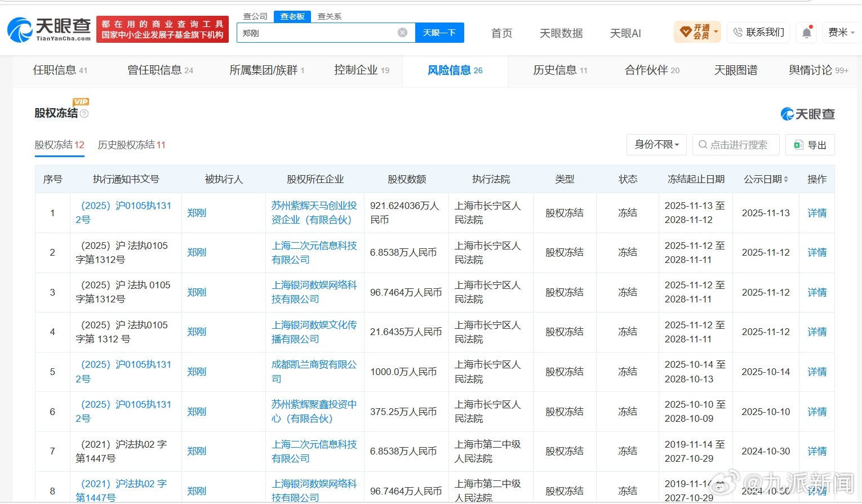Open row 8 case number (2021)沪法执02字第1447号
Image resolution: width=862 pixels, height=504 pixels.
(121, 491)
